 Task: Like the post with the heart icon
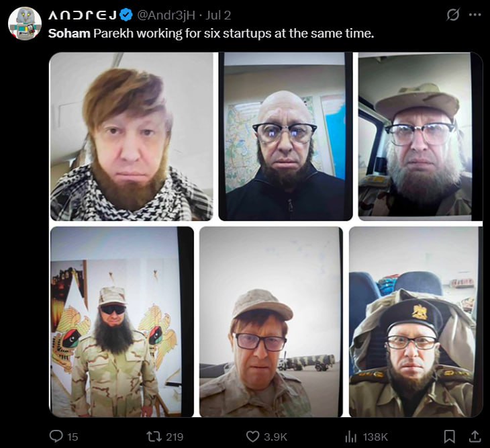click(x=252, y=437)
